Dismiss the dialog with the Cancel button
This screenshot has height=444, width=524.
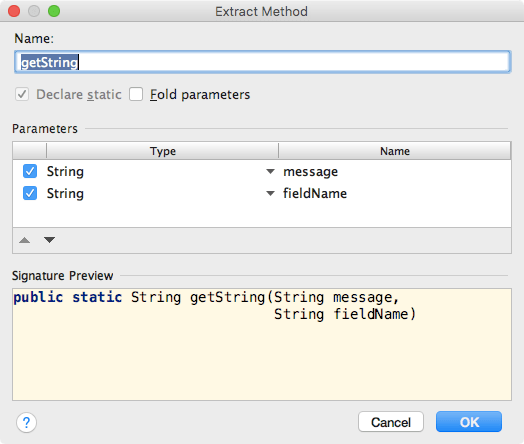click(x=391, y=422)
